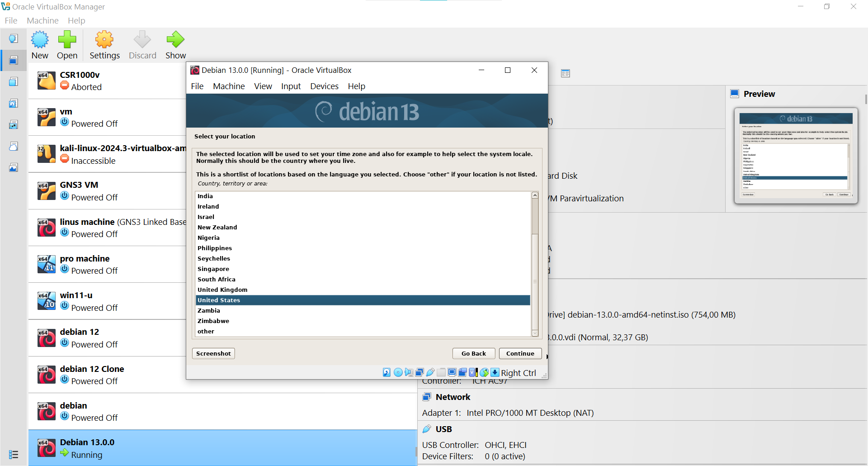Open the Activities tool in the sidebar

click(14, 167)
